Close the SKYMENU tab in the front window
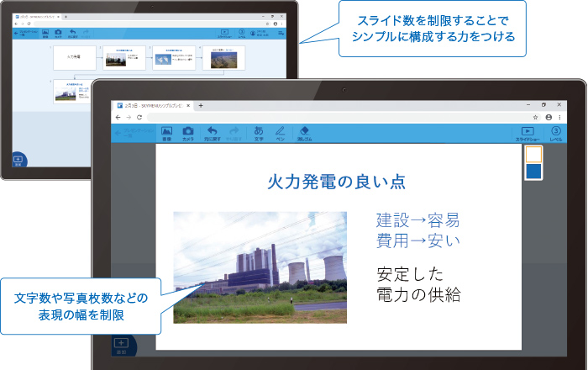Screen dimensions: 588x370 (x=189, y=106)
